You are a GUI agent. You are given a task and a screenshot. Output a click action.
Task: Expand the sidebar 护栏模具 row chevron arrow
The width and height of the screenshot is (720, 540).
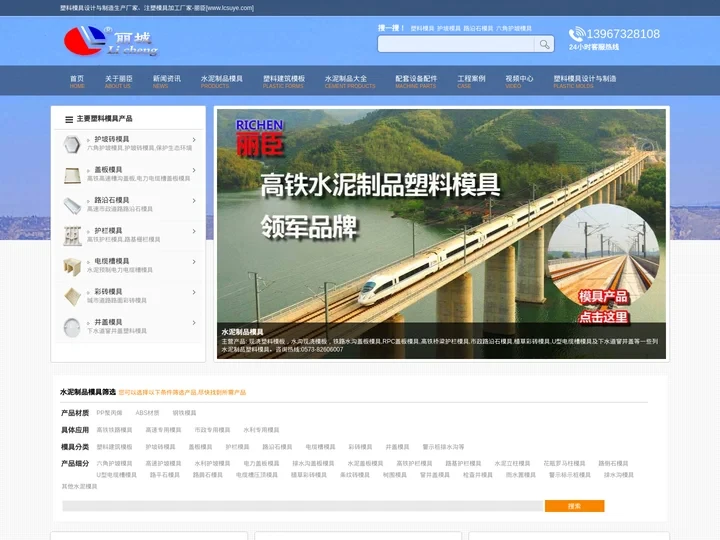coord(194,231)
